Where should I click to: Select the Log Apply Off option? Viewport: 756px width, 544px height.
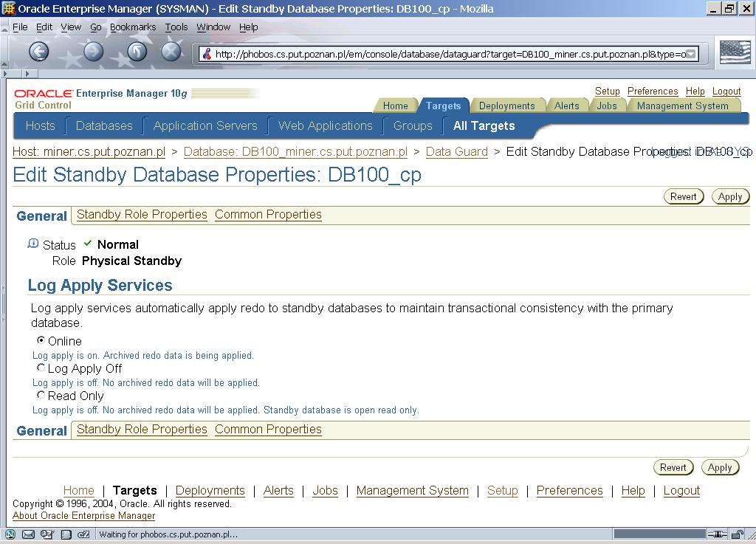click(x=41, y=367)
